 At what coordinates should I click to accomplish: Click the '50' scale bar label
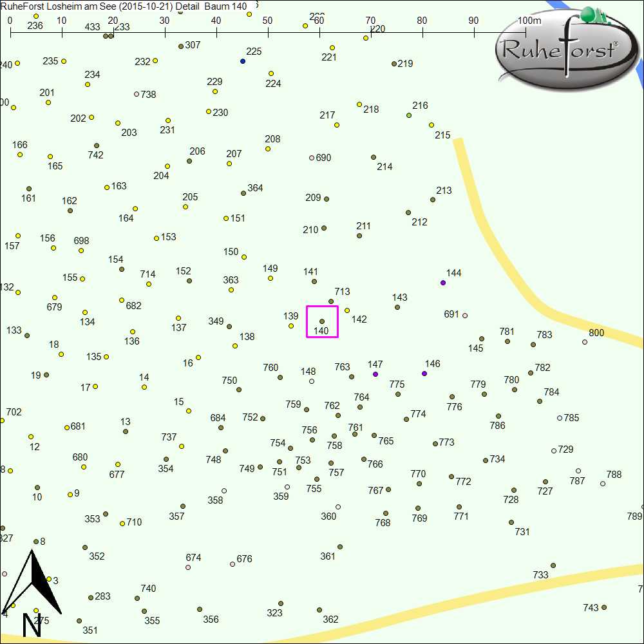[267, 20]
